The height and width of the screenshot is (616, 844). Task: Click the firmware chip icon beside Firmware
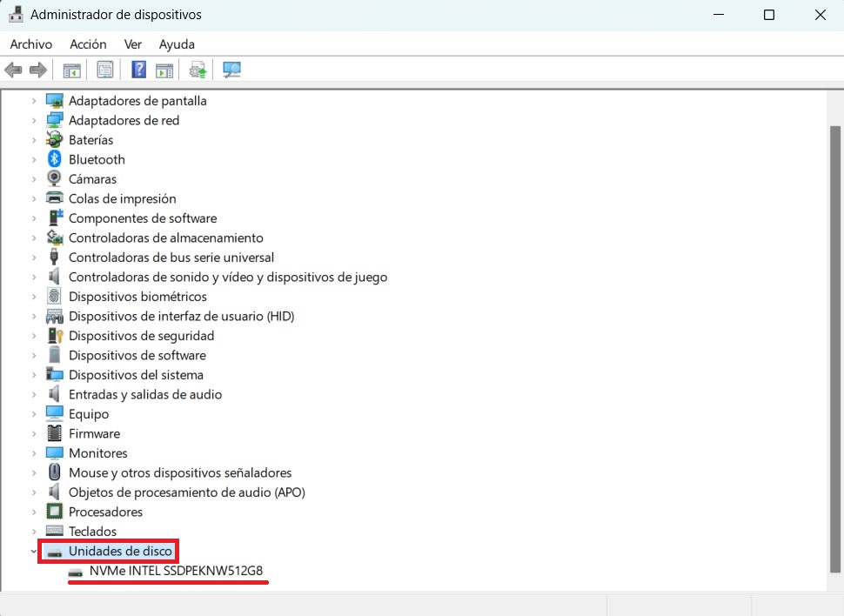coord(54,433)
